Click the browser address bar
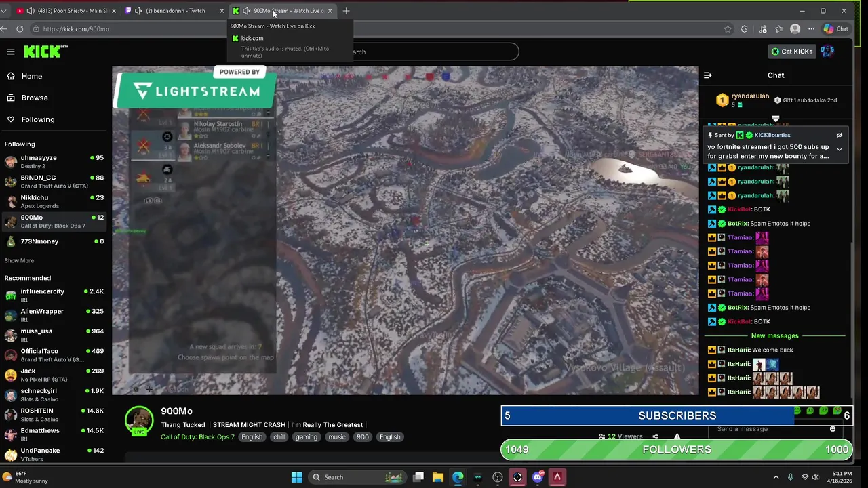This screenshot has width=868, height=488. click(x=380, y=28)
